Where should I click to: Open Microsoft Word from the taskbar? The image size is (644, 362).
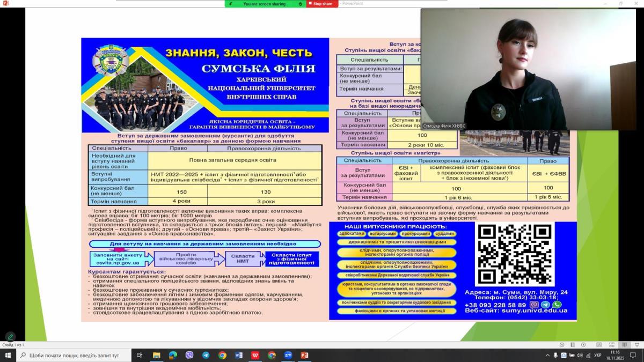pyautogui.click(x=238, y=355)
